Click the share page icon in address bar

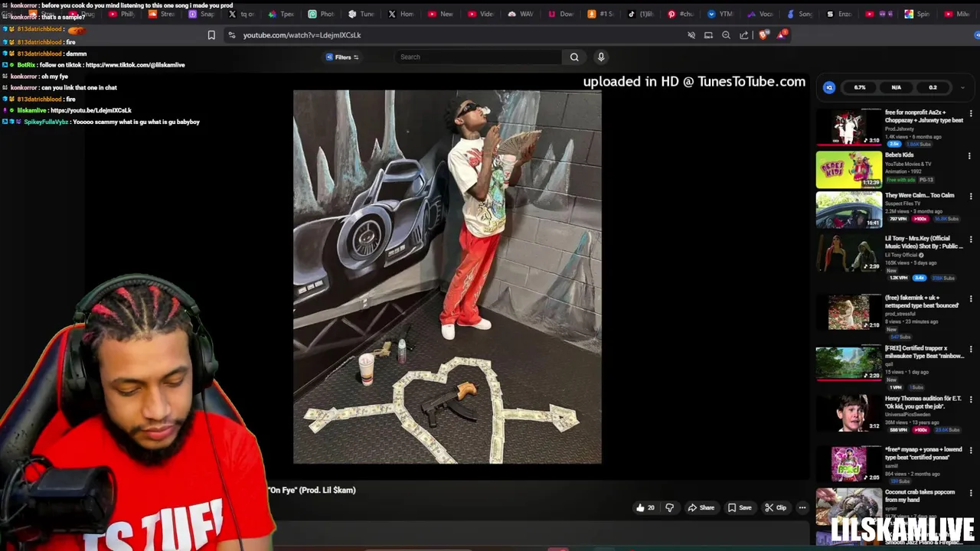744,34
